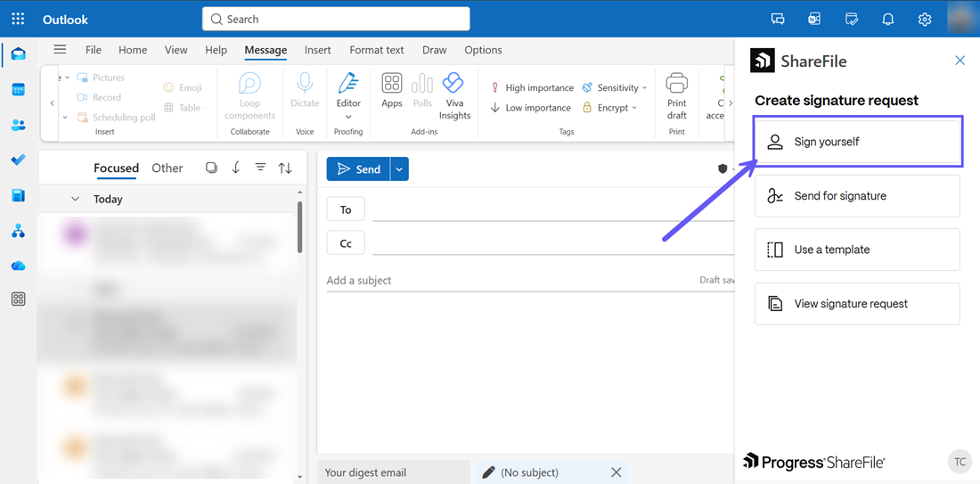The height and width of the screenshot is (484, 980).
Task: Click the down arrow in list header
Action: (x=235, y=168)
